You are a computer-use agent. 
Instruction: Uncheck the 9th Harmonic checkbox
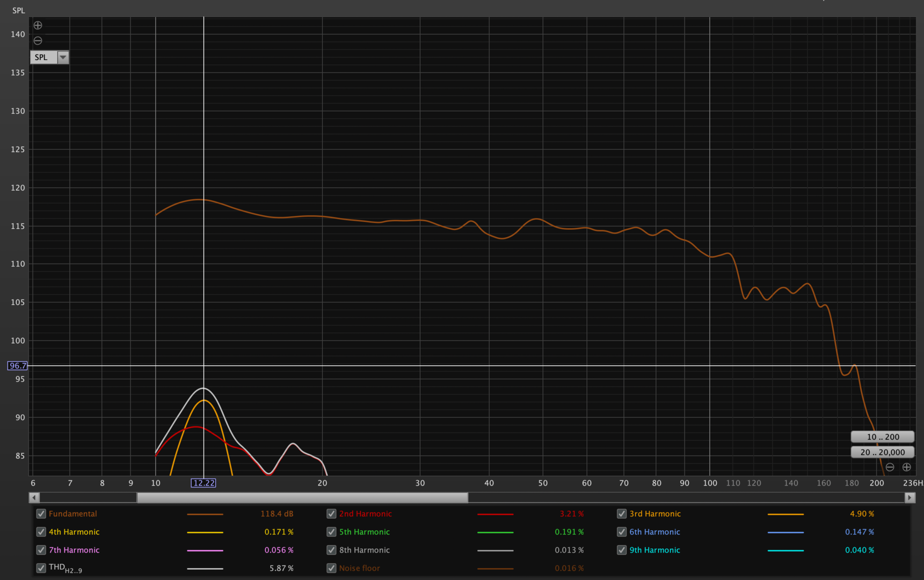pos(622,550)
